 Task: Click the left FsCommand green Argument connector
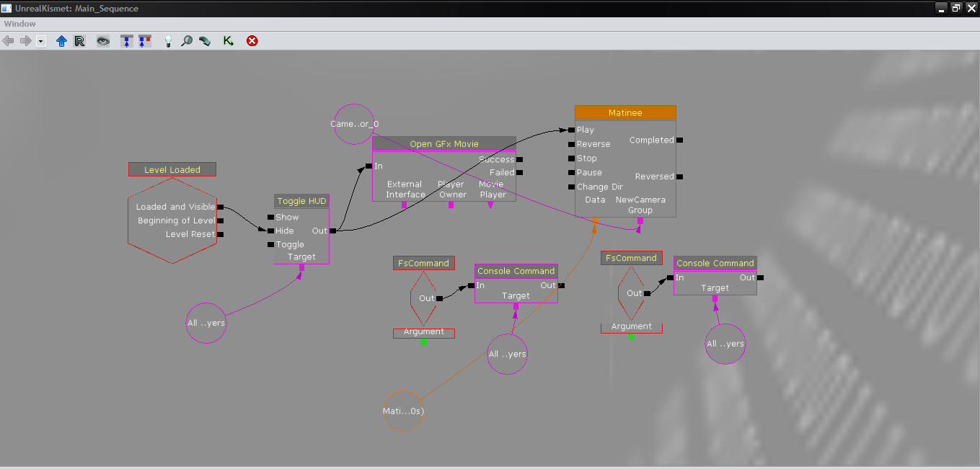(x=424, y=342)
